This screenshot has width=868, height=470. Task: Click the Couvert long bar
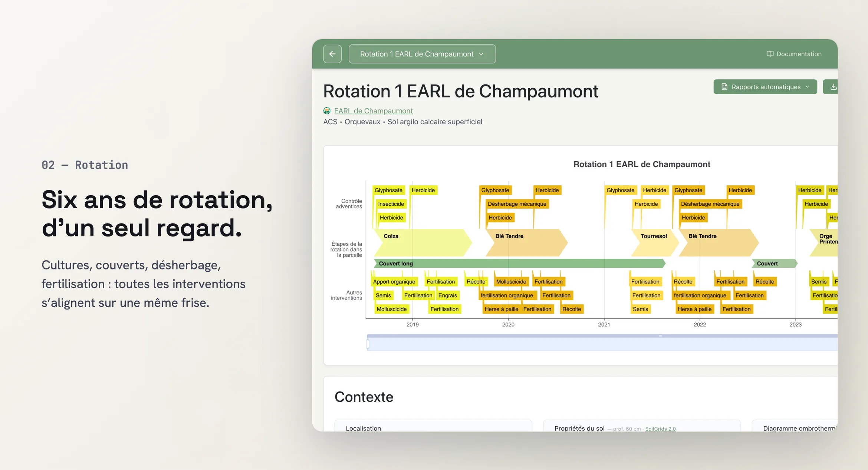(519, 263)
